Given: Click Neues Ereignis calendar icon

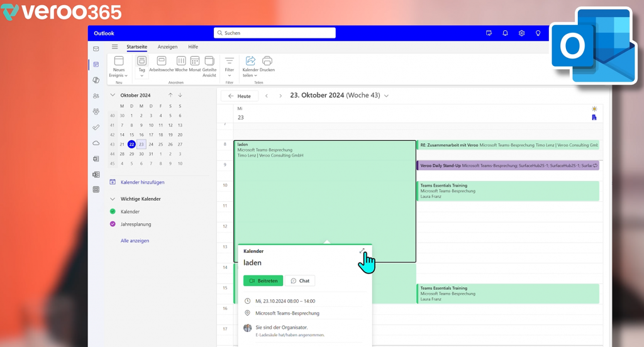Looking at the screenshot, I should [x=119, y=61].
